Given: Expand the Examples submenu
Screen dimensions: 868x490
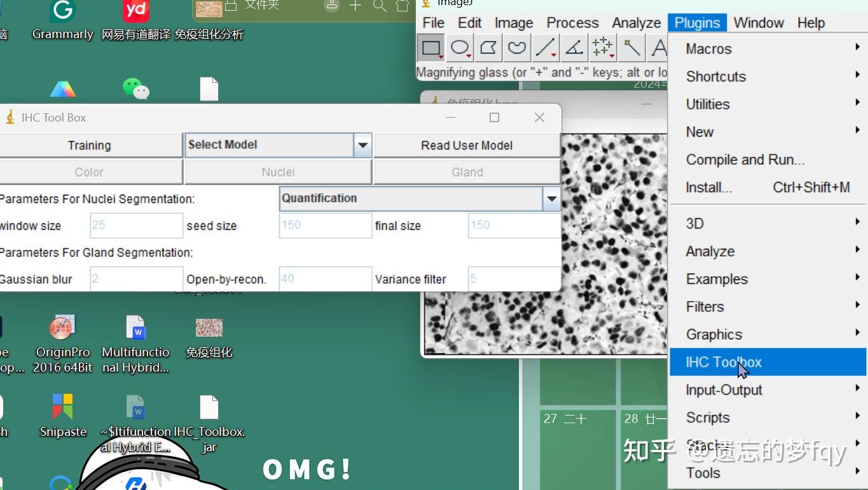Looking at the screenshot, I should (x=768, y=279).
